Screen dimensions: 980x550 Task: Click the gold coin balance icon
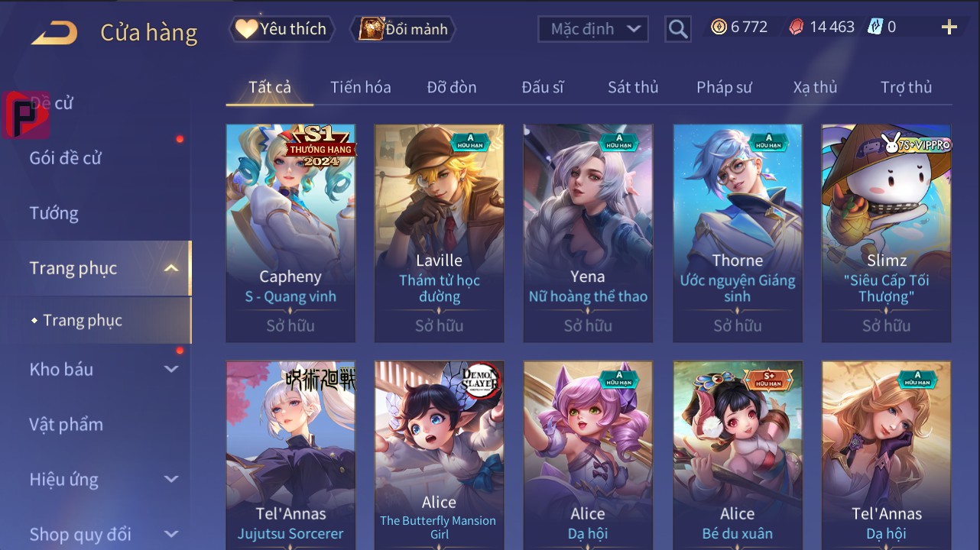pos(719,27)
